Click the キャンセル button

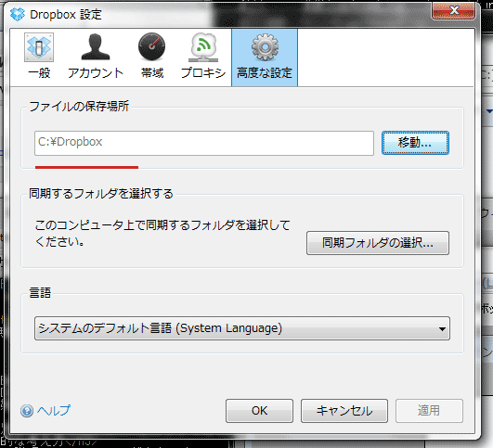[344, 411]
